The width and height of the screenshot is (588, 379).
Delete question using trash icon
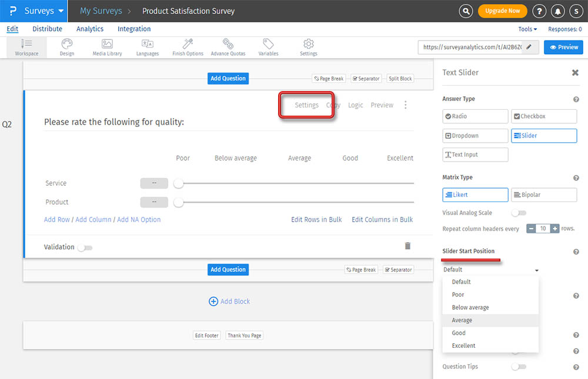click(407, 246)
